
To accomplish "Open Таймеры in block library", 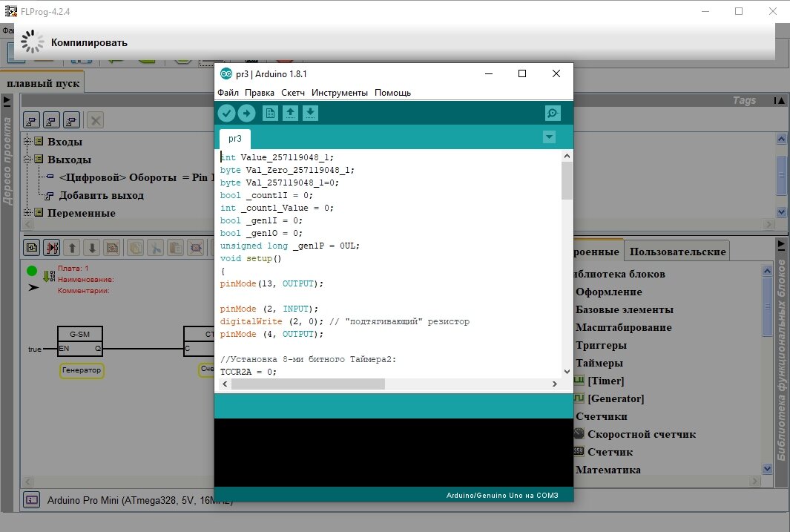I will click(x=599, y=364).
